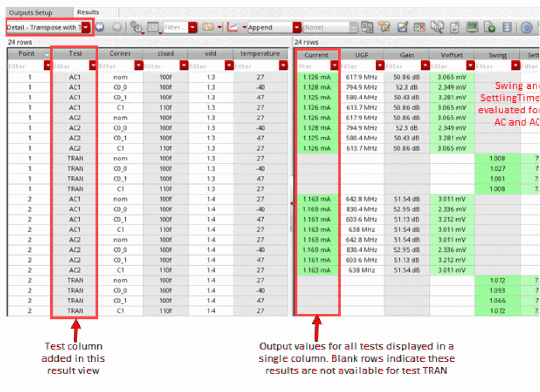Select the Swing value 1.066
This screenshot has width=540, height=392.
tap(498, 301)
